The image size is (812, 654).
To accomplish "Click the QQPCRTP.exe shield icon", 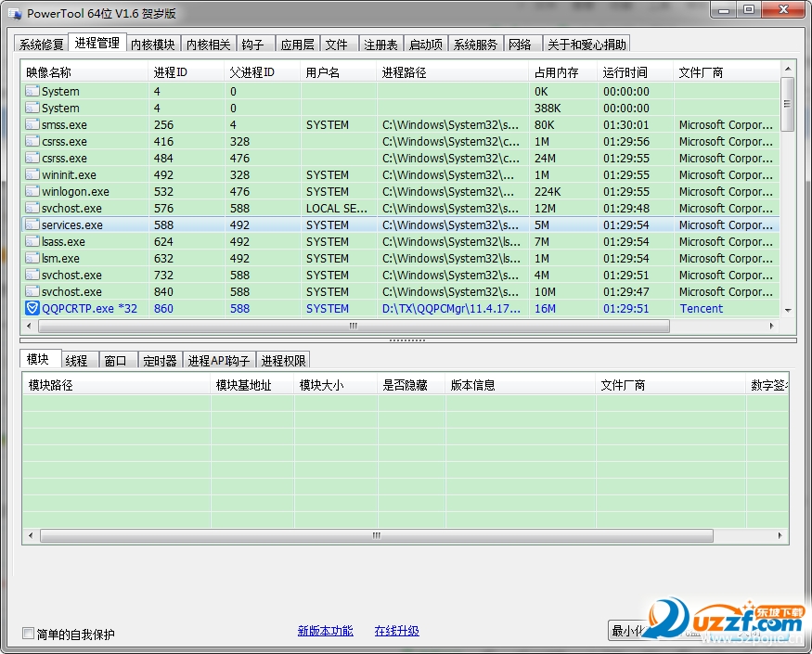I will pyautogui.click(x=32, y=309).
